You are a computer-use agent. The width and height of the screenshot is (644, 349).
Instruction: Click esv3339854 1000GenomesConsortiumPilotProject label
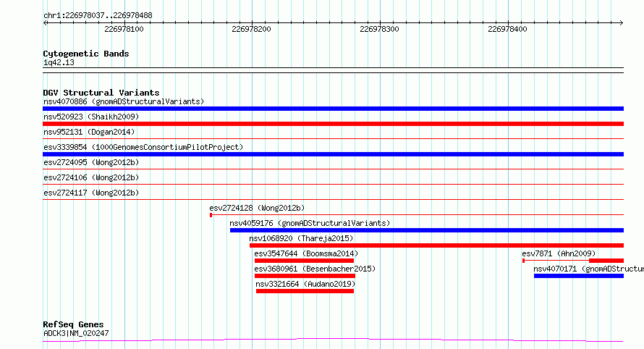tap(143, 147)
